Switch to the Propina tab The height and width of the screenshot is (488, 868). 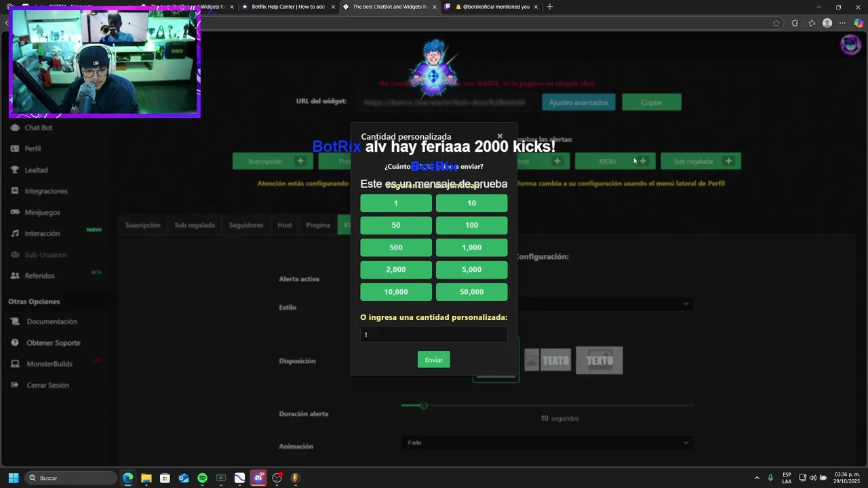[318, 225]
